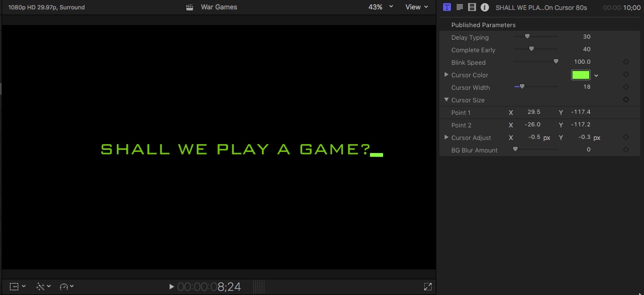The image size is (644, 295).
Task: Click the green Cursor Color swatch
Action: (x=580, y=75)
